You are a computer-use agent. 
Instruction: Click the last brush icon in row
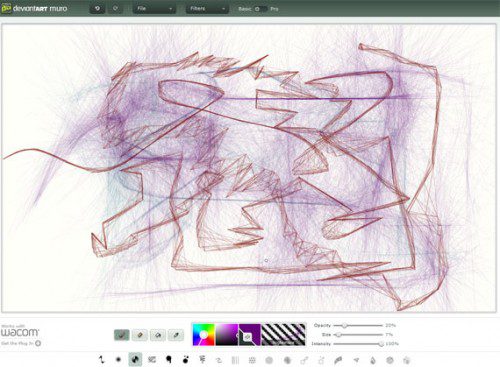(406, 360)
